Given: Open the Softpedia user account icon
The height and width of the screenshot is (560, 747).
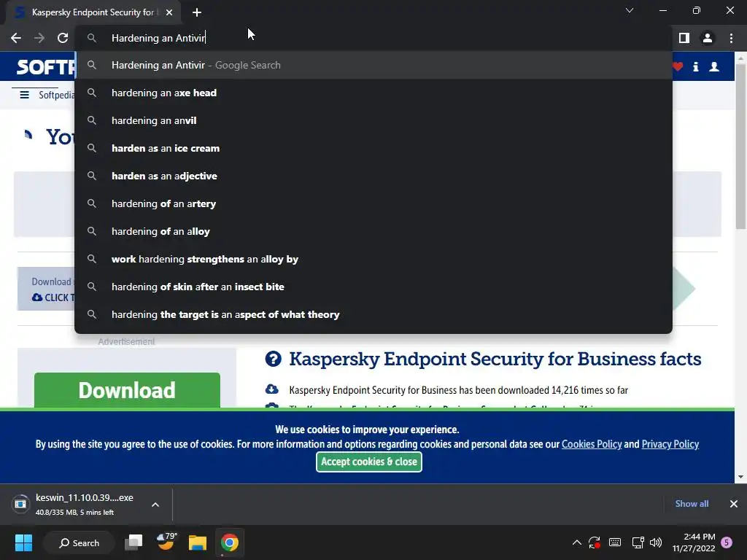Looking at the screenshot, I should tap(714, 66).
